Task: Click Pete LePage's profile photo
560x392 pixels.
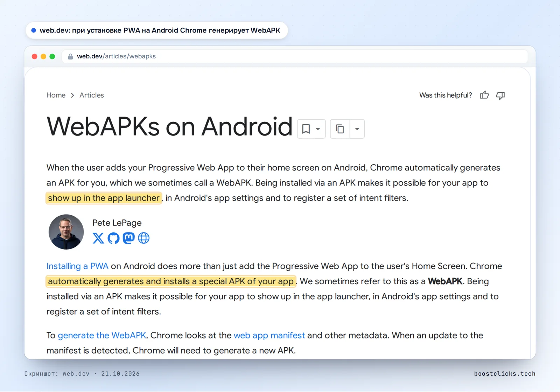Action: [66, 232]
